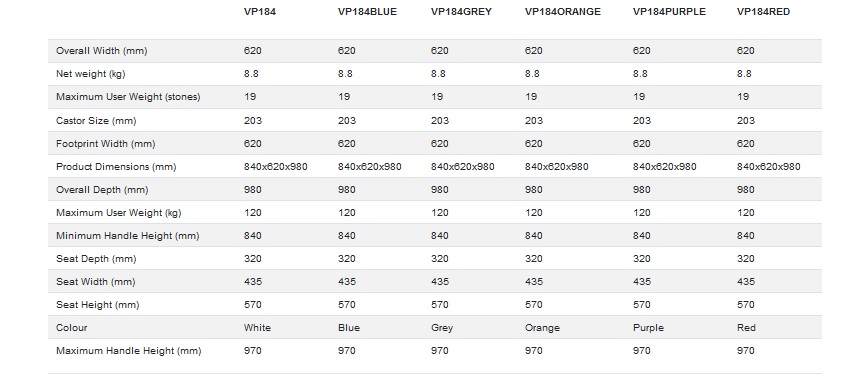This screenshot has height=382, width=844.
Task: Select the Product Dimensions (mm) label
Action: point(116,167)
